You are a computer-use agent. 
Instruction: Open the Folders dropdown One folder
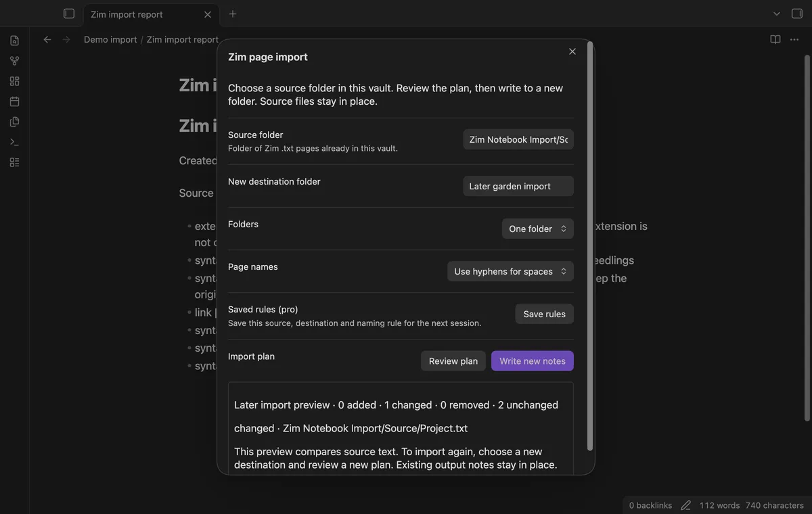pos(538,229)
